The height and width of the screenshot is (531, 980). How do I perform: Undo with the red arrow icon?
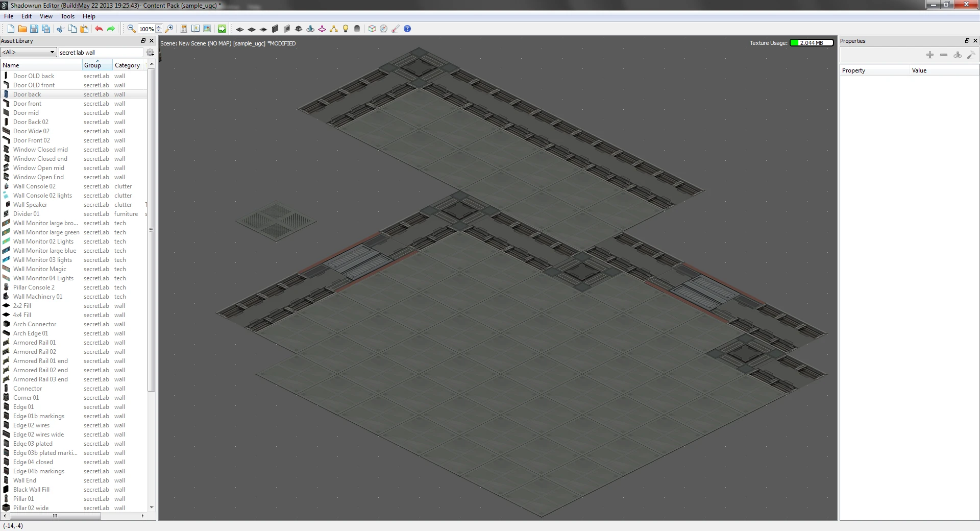99,29
